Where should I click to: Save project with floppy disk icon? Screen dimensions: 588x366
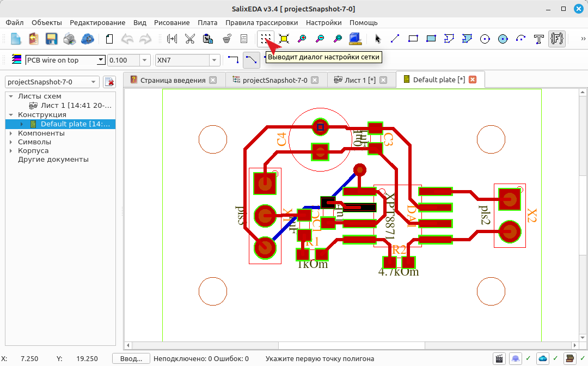tap(51, 39)
